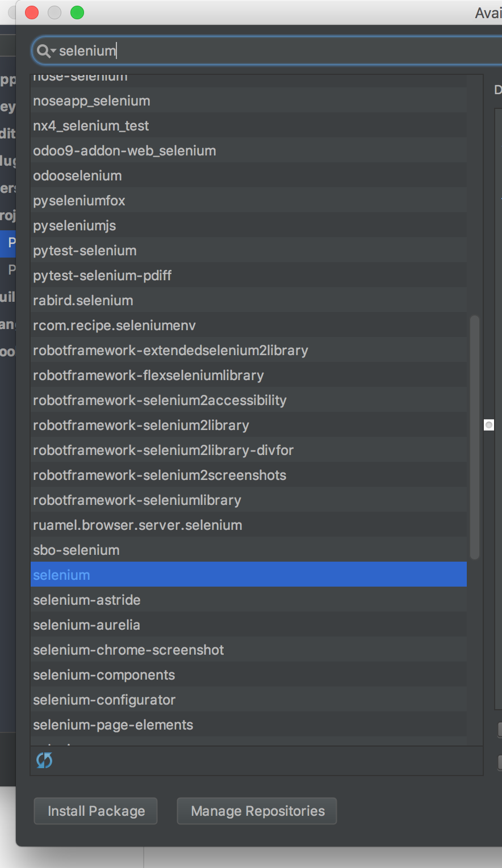
Task: Select pytest-selenium package
Action: tap(249, 251)
